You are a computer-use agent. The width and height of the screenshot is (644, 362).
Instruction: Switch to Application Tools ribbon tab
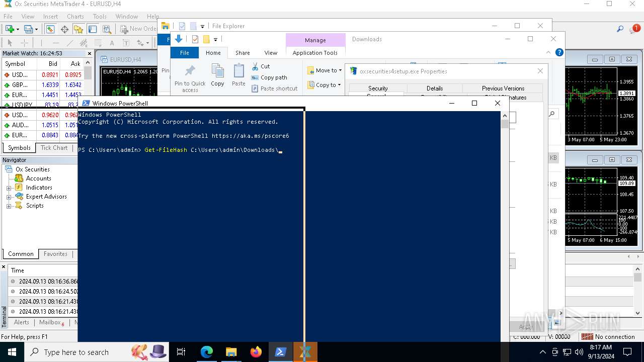tap(315, 53)
